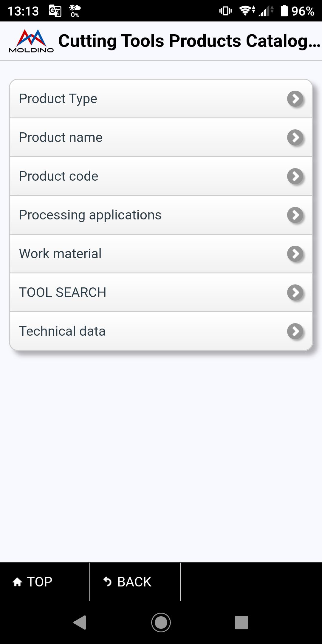The width and height of the screenshot is (322, 644).
Task: Select the Product code label text
Action: [59, 176]
